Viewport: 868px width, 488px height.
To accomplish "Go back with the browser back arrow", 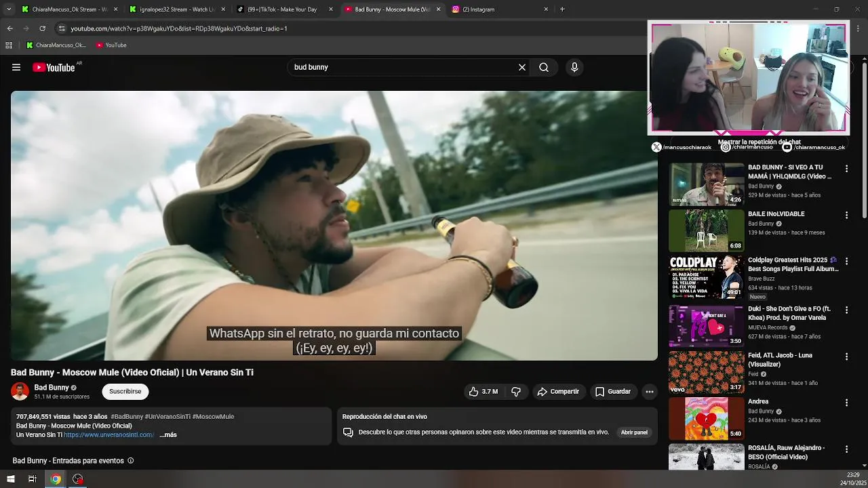I will click(x=9, y=28).
